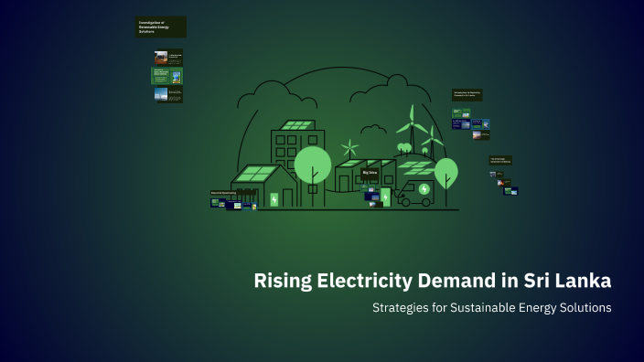Open the fire photo slide in challenge topic
The height and width of the screenshot is (362, 644).
coord(504,183)
